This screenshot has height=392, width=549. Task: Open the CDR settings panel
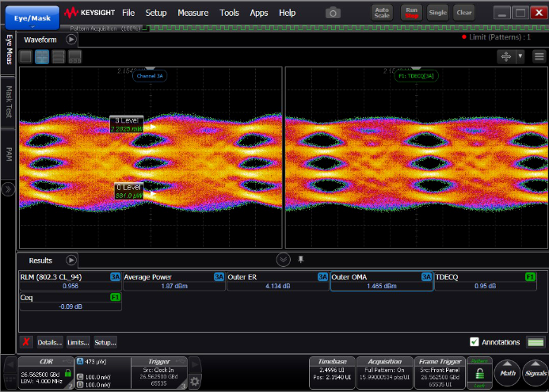point(46,373)
